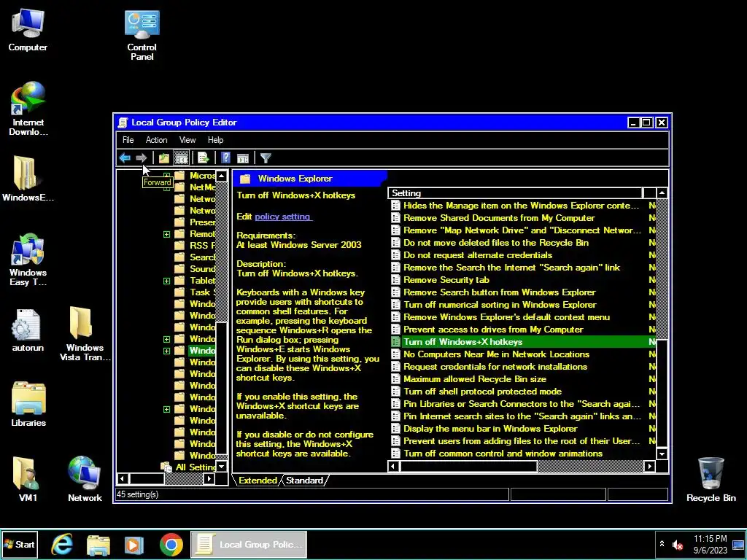The image size is (747, 560).
Task: Open the File menu
Action: point(128,140)
